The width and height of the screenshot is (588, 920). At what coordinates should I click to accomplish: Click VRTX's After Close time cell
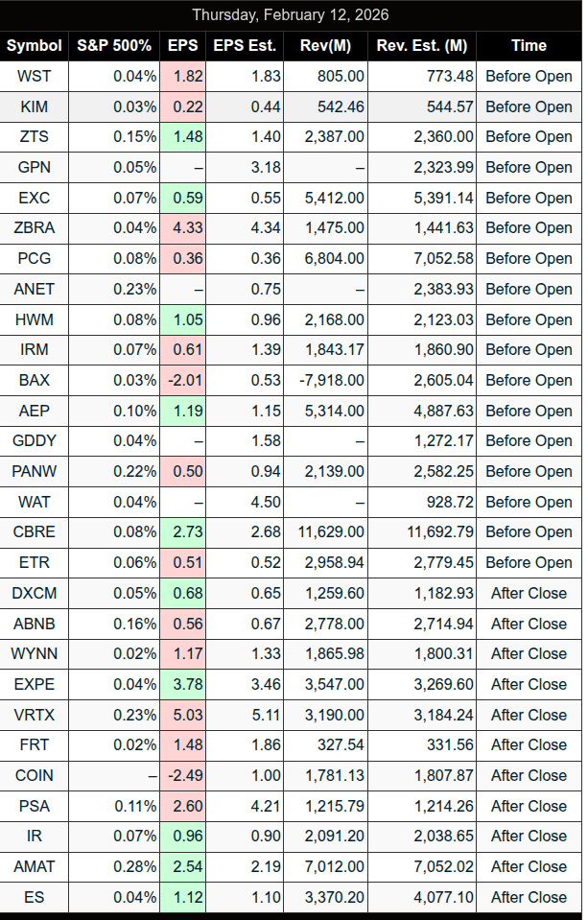[x=529, y=715]
